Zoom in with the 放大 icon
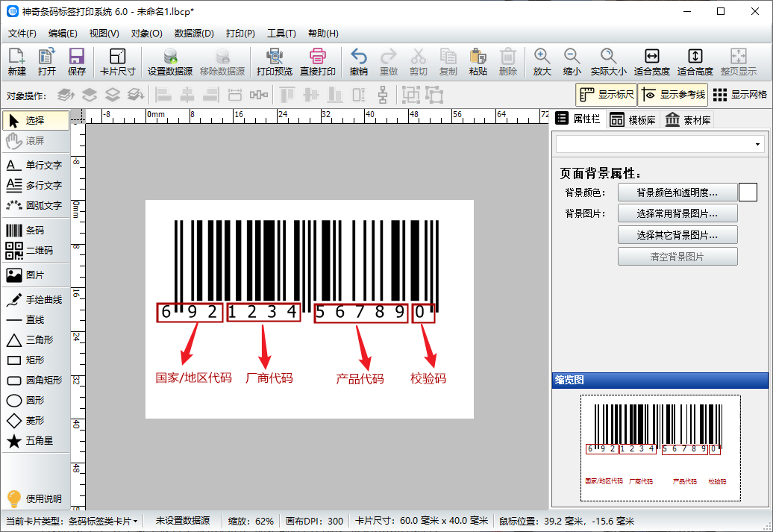 [x=542, y=62]
